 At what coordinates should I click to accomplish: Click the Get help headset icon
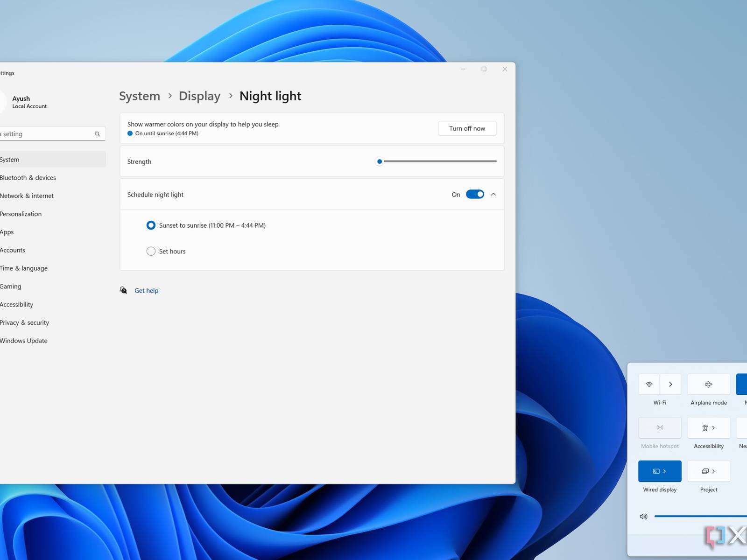tap(123, 290)
